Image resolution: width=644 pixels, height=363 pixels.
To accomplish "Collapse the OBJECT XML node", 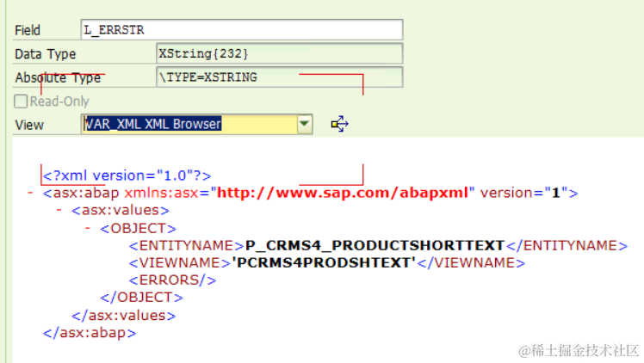I will click(88, 228).
